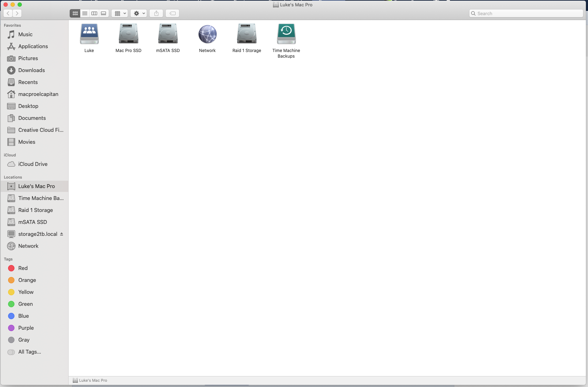
Task: Filter by the Orange tag
Action: click(34, 280)
